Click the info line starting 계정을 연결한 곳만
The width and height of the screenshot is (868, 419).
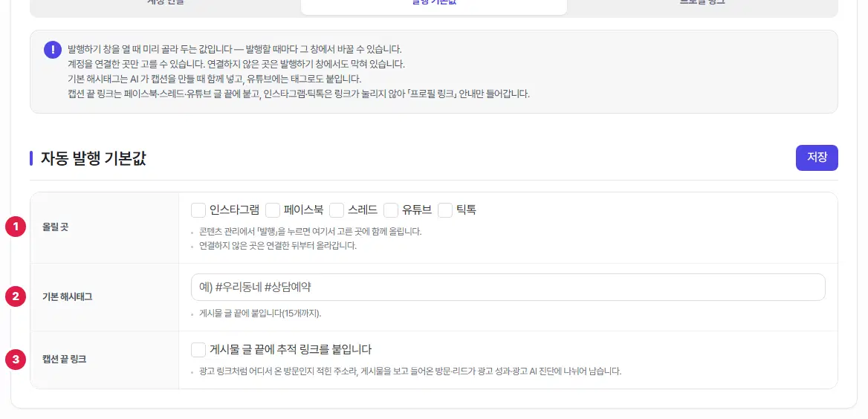point(236,64)
